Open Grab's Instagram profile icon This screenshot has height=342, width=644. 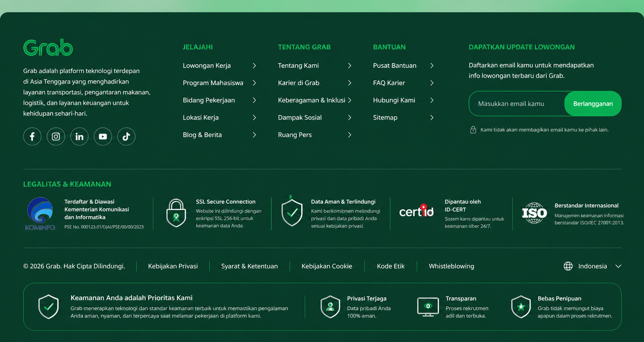tap(56, 137)
